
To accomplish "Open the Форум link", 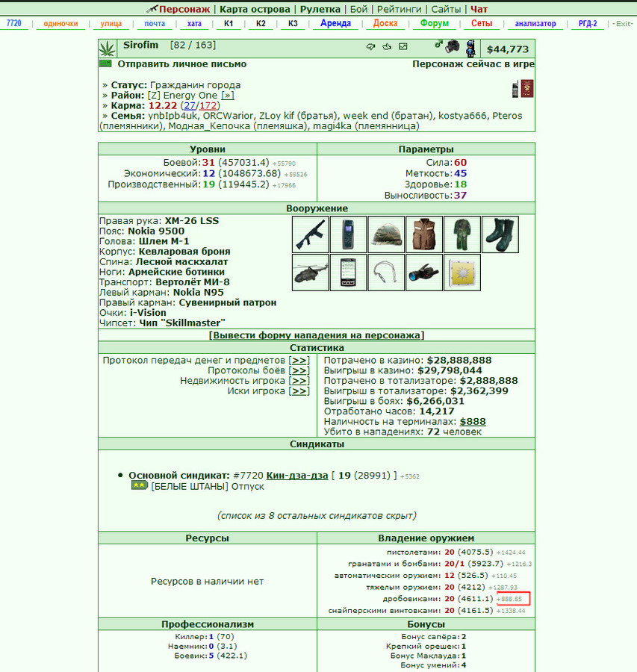I will 434,23.
